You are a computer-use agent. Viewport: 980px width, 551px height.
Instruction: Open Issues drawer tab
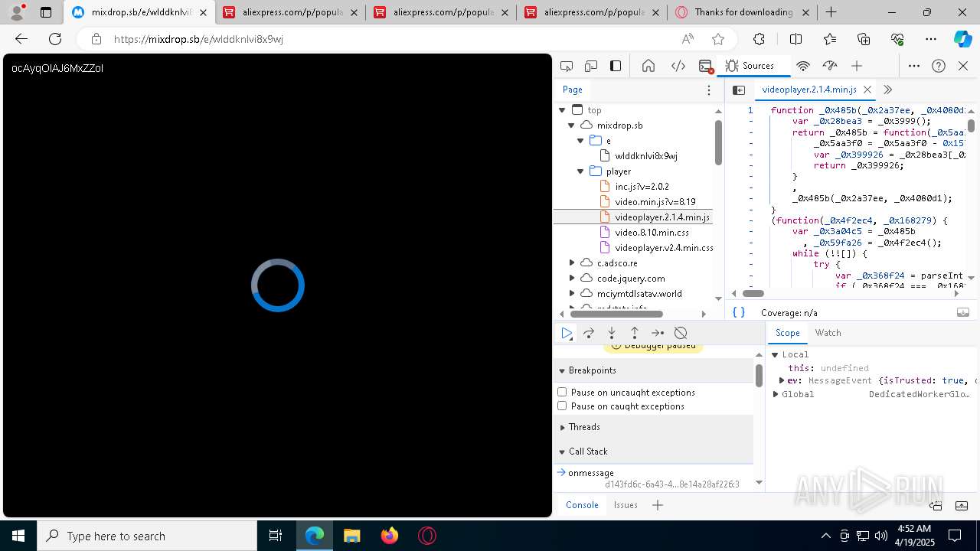coord(626,504)
